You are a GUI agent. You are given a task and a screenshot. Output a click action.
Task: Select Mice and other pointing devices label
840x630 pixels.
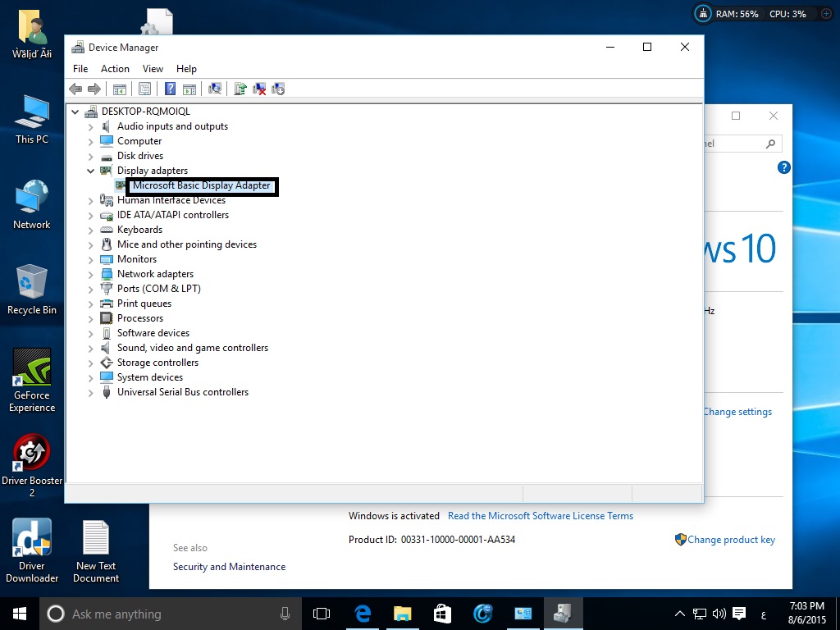coord(187,244)
